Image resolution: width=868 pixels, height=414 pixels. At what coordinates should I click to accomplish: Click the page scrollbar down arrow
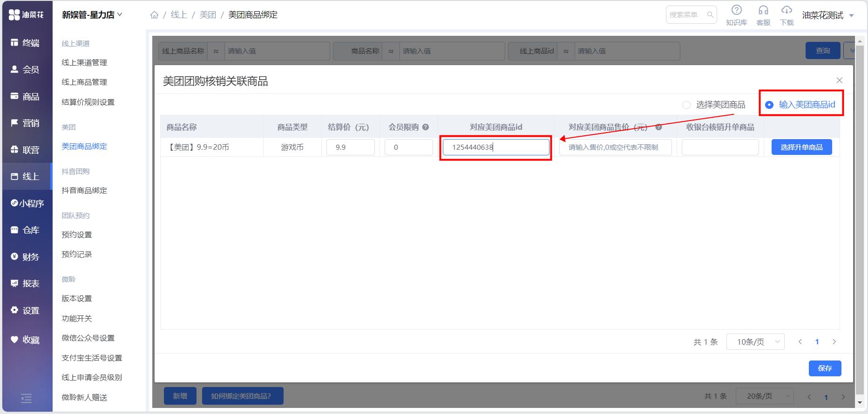click(x=860, y=403)
